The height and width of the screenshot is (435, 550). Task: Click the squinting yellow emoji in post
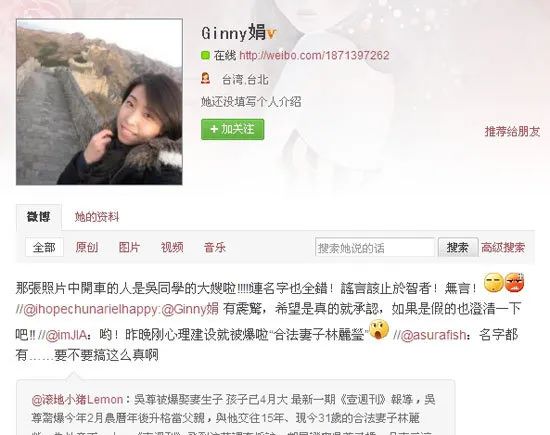(x=494, y=283)
